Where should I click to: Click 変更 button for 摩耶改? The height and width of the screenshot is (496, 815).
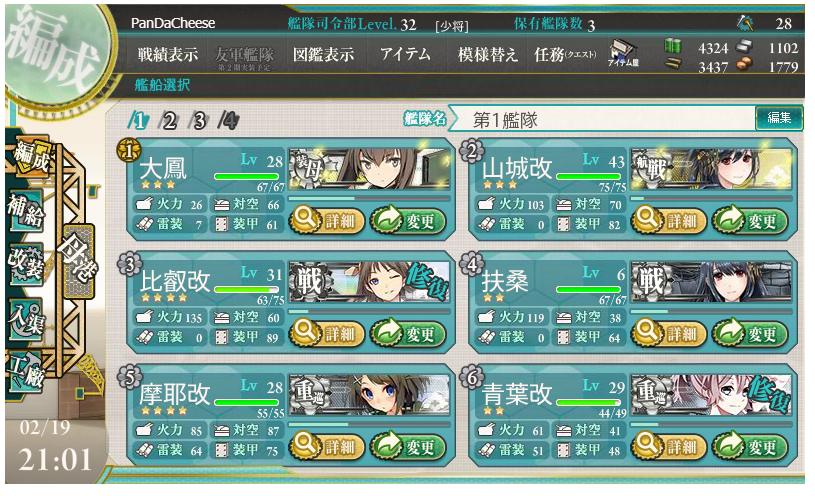click(408, 446)
